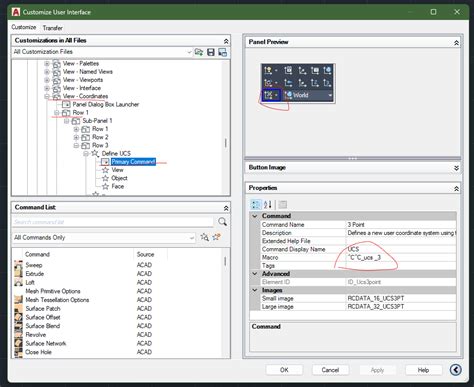Viewport: 474px width, 387px height.
Task: Click the search magnifier in Command List
Action: pyautogui.click(x=222, y=222)
